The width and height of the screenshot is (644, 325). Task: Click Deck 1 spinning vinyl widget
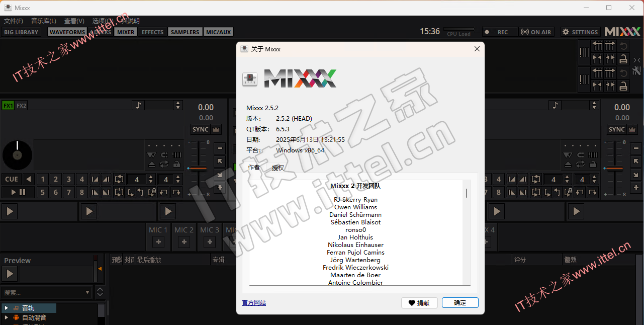17,155
